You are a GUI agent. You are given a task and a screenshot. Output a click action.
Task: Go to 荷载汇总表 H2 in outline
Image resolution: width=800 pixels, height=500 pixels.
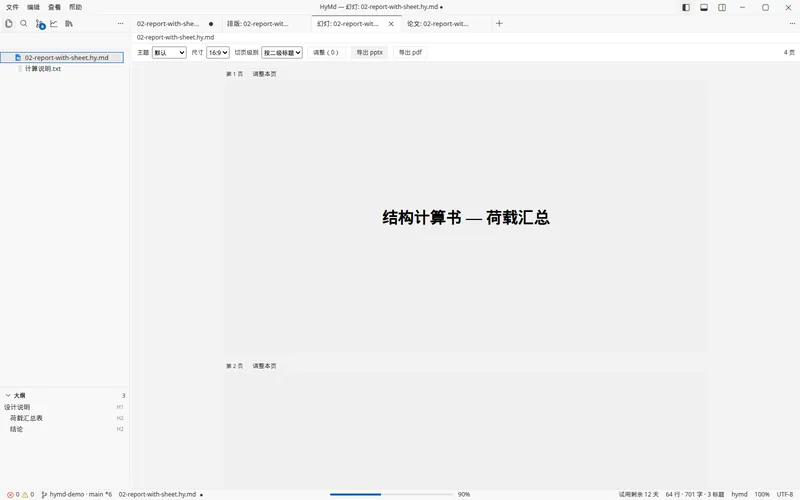(64, 418)
